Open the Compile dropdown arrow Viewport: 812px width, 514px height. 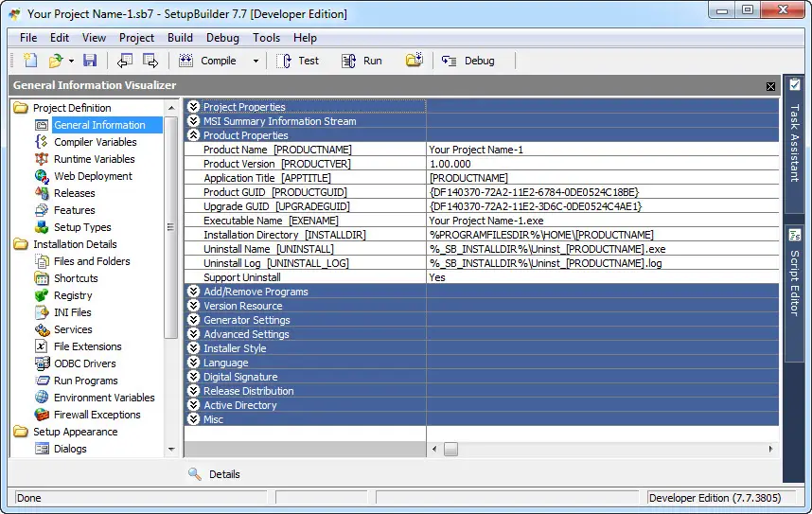(x=256, y=61)
